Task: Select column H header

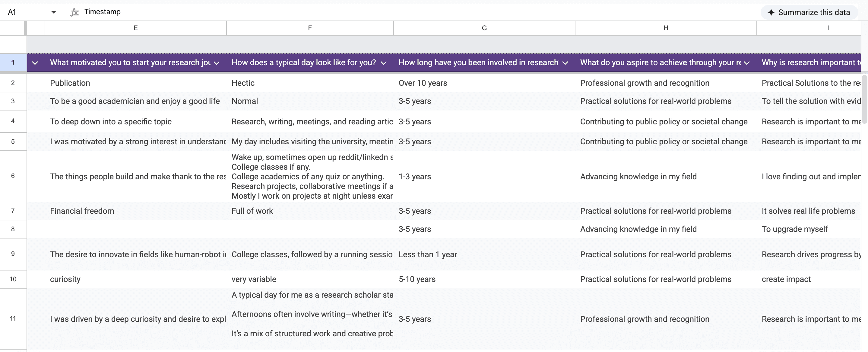Action: (x=666, y=28)
